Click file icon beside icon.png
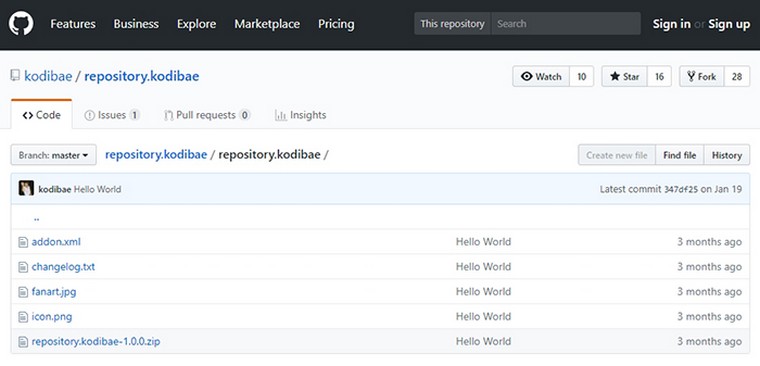The width and height of the screenshot is (760, 366). coord(23,317)
